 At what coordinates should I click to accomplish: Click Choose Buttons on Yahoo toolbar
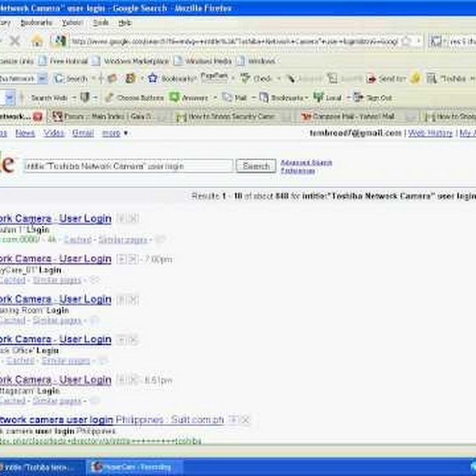[135, 98]
